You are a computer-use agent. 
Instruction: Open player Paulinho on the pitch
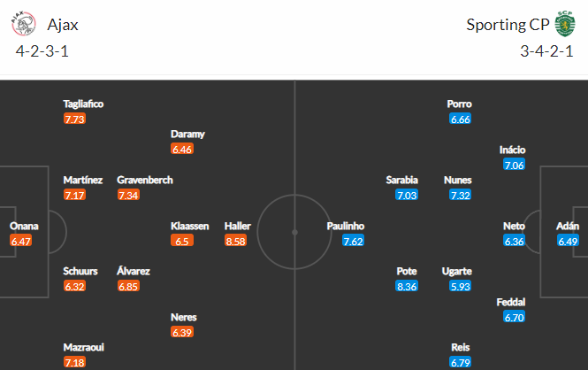pos(346,226)
